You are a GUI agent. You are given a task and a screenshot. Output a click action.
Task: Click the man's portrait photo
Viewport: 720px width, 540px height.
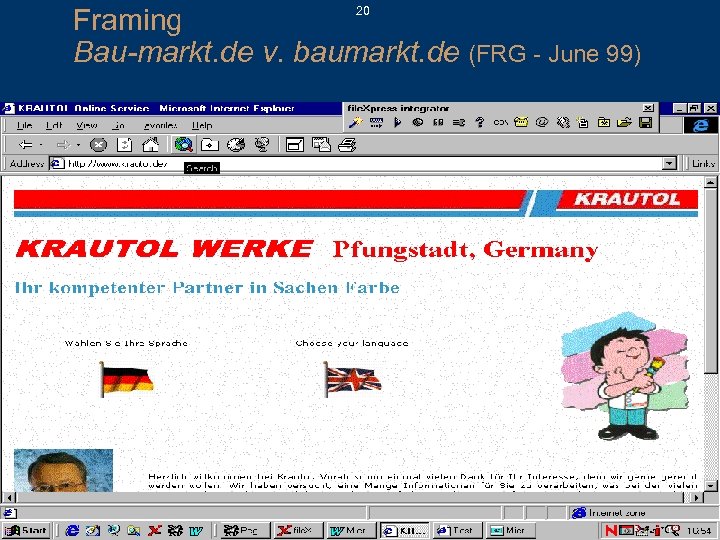pos(63,470)
